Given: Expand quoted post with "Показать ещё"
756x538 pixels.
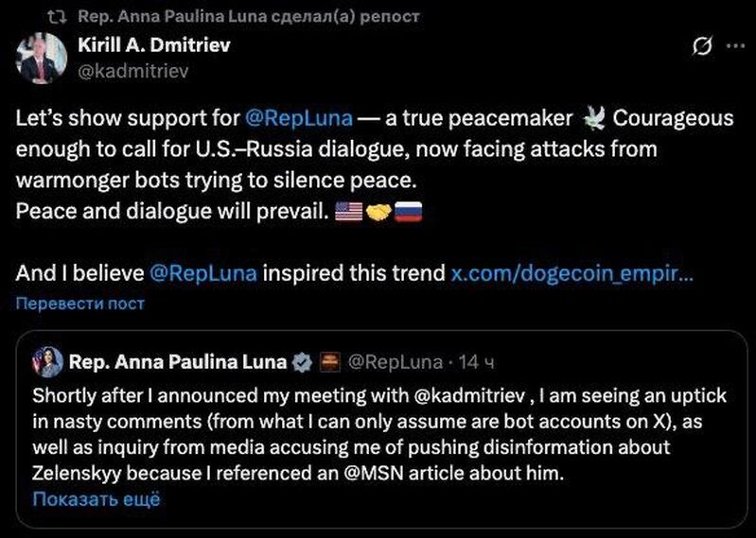Looking at the screenshot, I should [x=97, y=499].
